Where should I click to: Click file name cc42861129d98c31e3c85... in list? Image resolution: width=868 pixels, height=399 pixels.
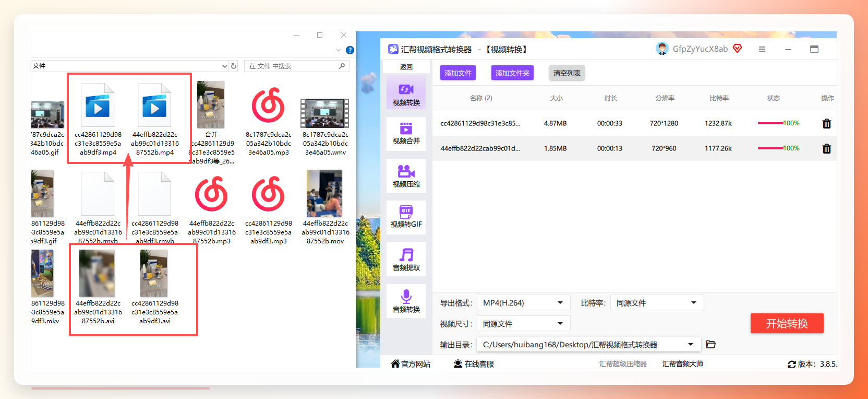tap(480, 124)
